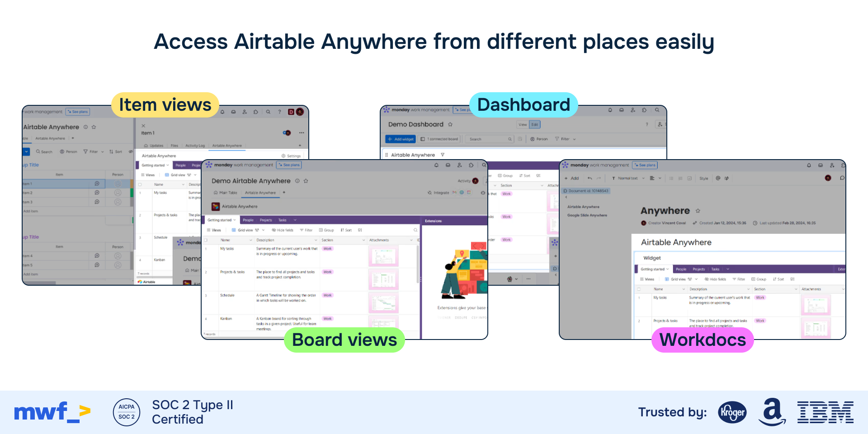Screen dimensions: 868x434
Task: Click info icon beside Airtable Anywhere board title
Action: 85,127
